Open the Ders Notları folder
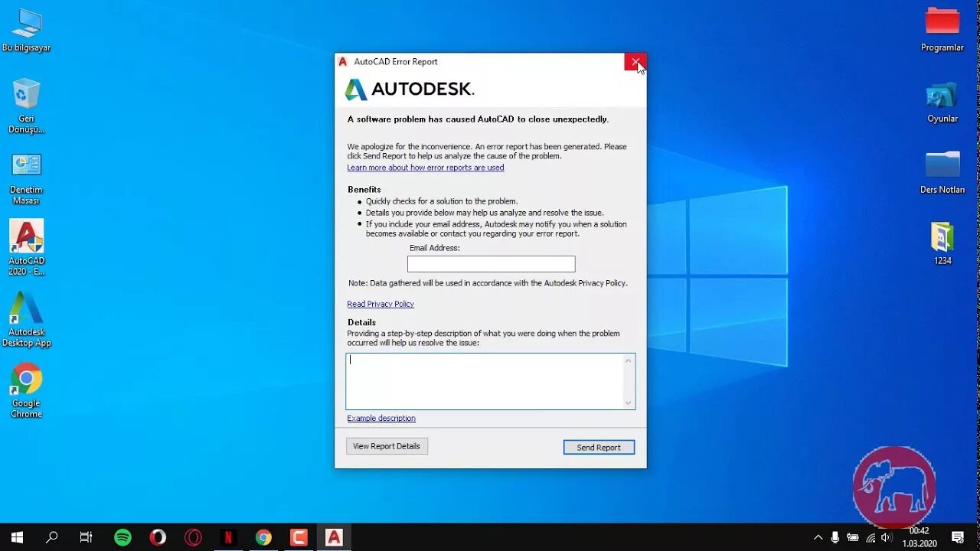Screen dimensions: 980x551 pyautogui.click(x=942, y=173)
